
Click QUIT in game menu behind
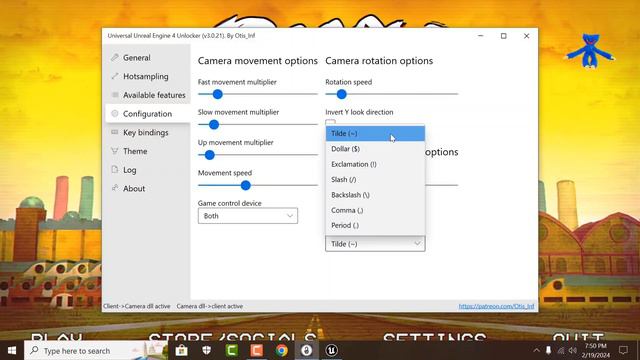pos(578,338)
